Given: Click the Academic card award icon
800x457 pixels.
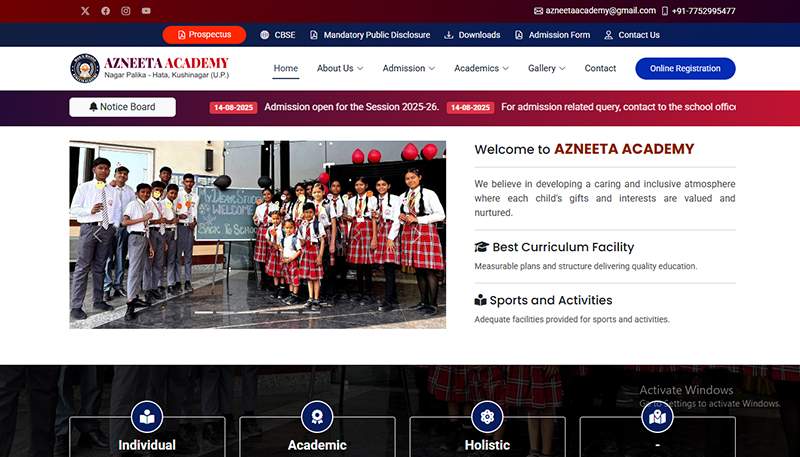Looking at the screenshot, I should coord(317,416).
